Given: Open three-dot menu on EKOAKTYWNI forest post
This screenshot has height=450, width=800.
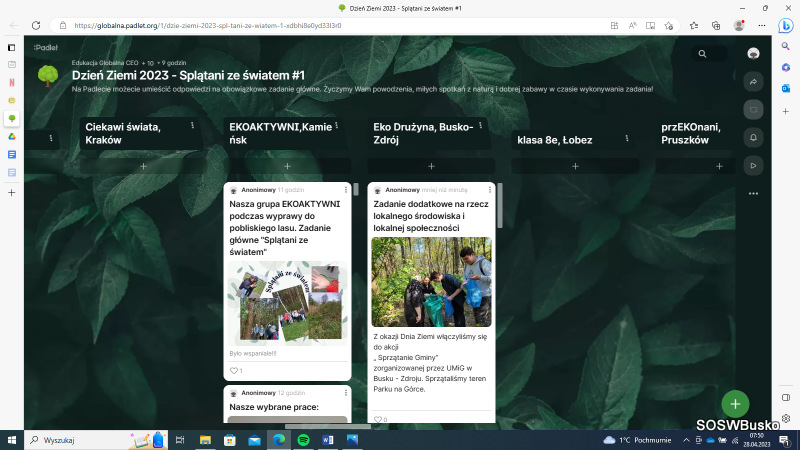Looking at the screenshot, I should point(345,189).
